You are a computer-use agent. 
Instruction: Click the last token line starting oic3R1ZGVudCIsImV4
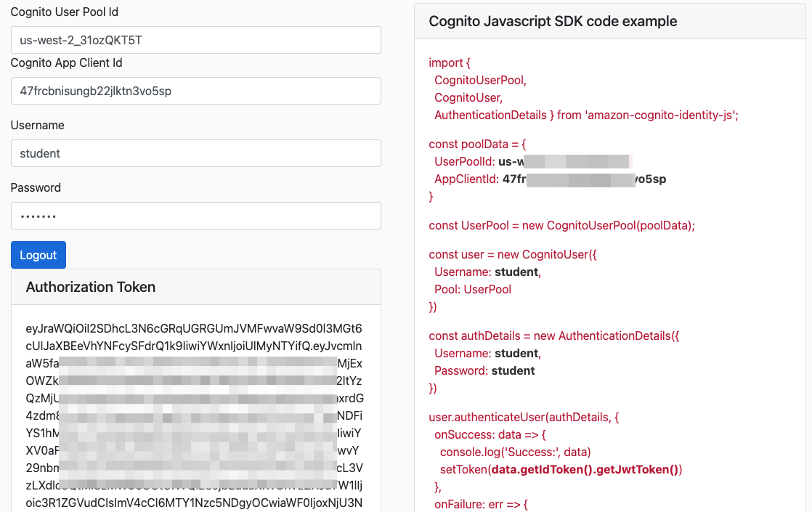[194, 503]
